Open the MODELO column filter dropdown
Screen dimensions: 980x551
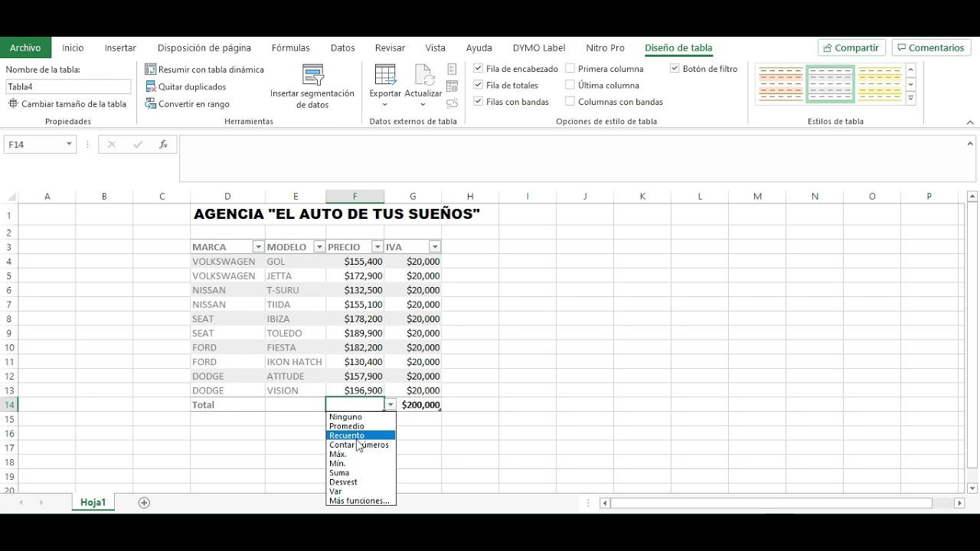[319, 247]
